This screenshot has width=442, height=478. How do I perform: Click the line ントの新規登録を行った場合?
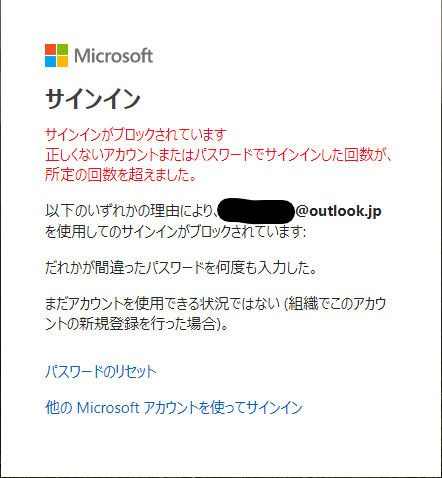[x=137, y=323]
